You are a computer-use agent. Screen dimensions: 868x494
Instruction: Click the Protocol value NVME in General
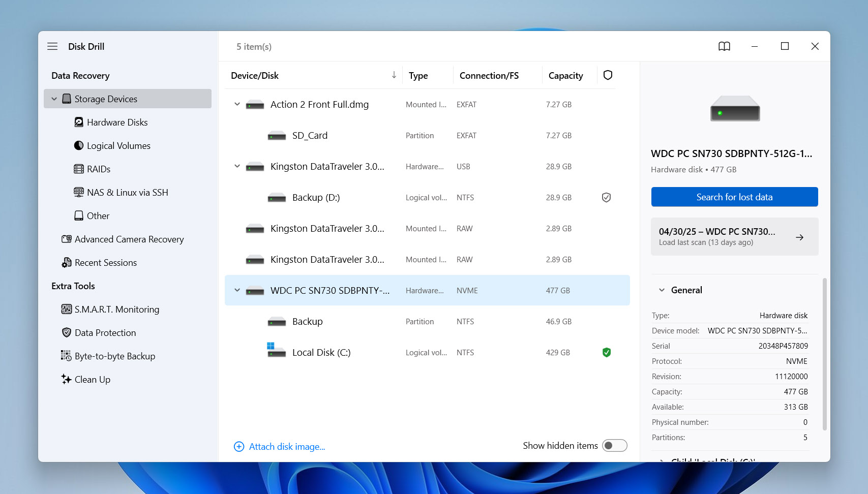(797, 361)
